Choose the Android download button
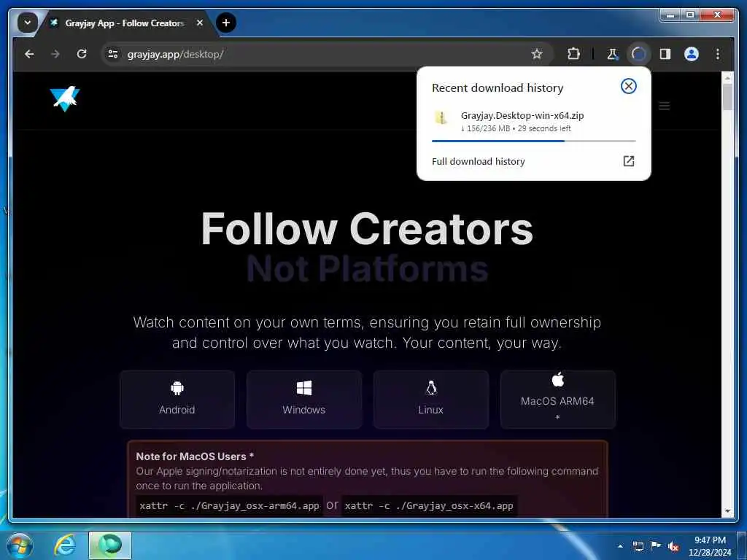 [x=177, y=400]
